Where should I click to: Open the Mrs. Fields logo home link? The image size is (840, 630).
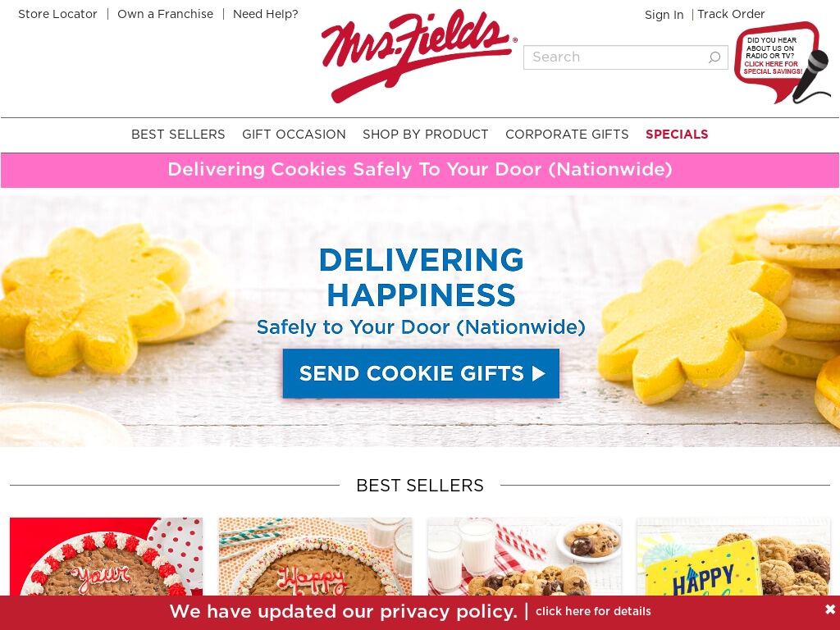419,56
